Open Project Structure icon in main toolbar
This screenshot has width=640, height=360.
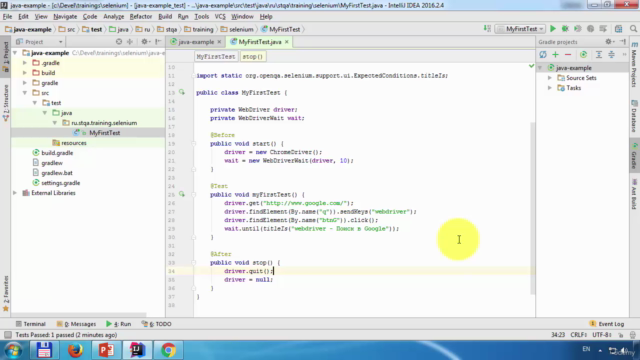[x=619, y=29]
